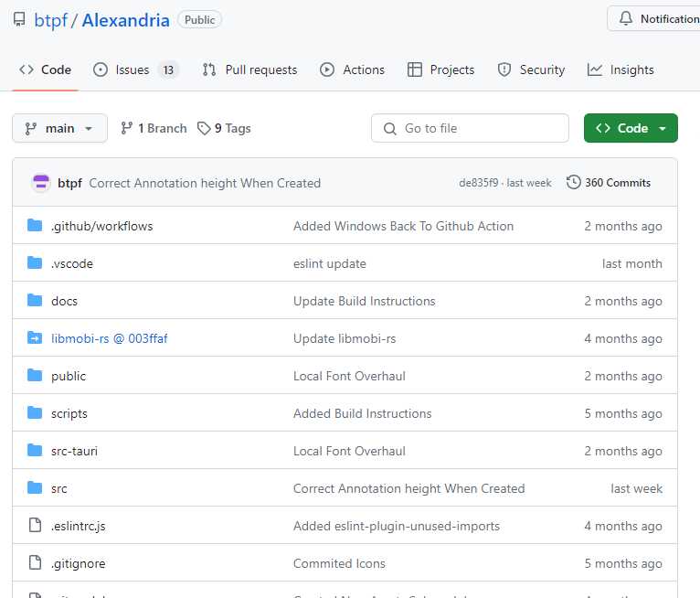Open commit Added Windows Back To Github Action
The image size is (700, 598).
(x=403, y=227)
